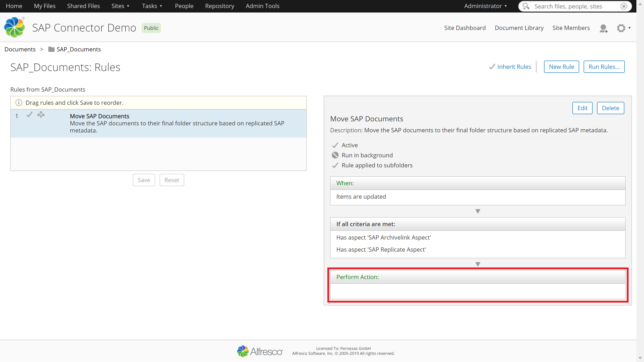Viewport: 644px width, 362px height.
Task: Go to Document Library tab
Action: coord(519,28)
